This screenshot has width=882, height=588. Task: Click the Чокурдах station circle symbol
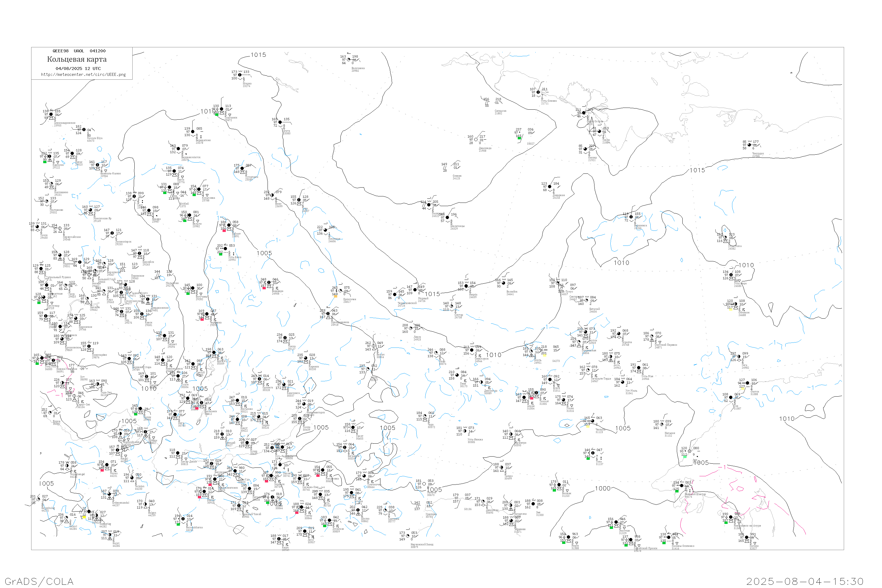point(749,145)
